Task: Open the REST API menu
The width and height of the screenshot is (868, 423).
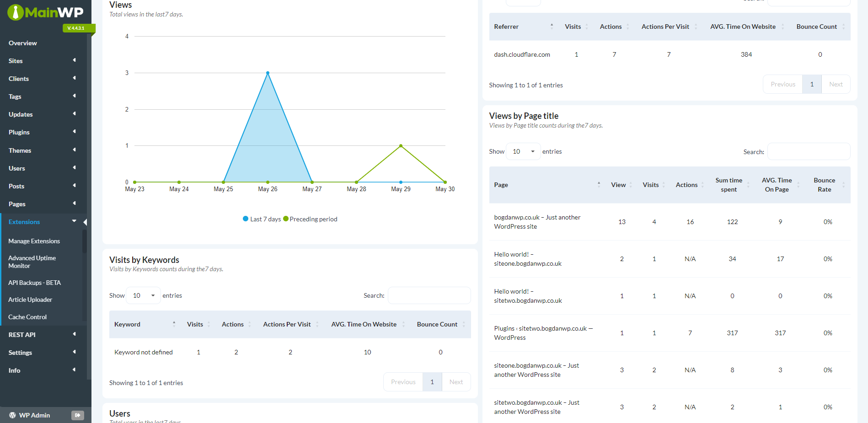Action: 43,335
